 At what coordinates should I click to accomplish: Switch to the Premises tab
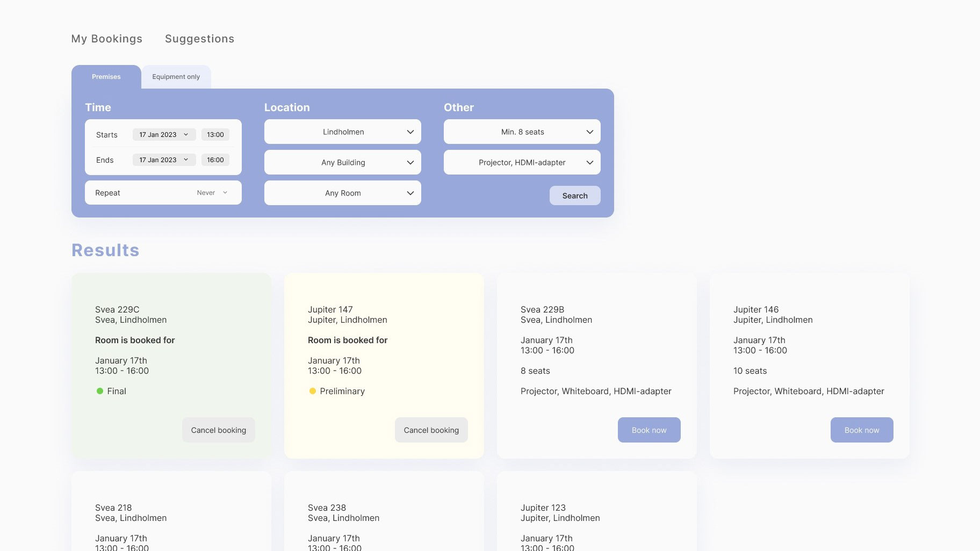coord(106,77)
